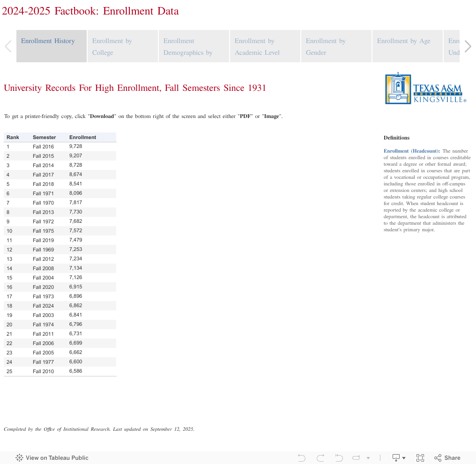Open Enrollment Demographics tab
Image resolution: width=476 pixels, height=464 pixels.
194,46
